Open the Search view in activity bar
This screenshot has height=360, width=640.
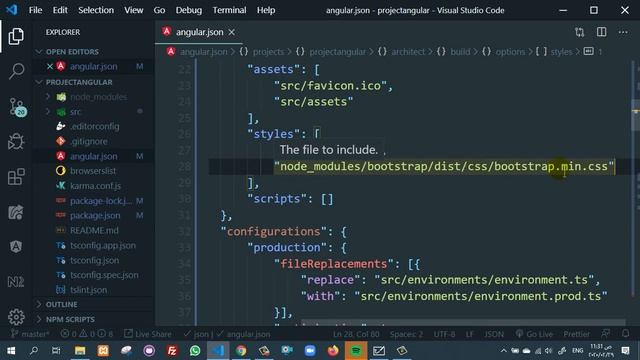[x=16, y=71]
